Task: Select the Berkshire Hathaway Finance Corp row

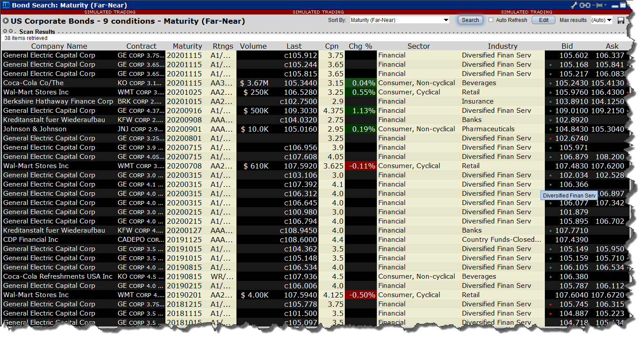Action: (316, 101)
